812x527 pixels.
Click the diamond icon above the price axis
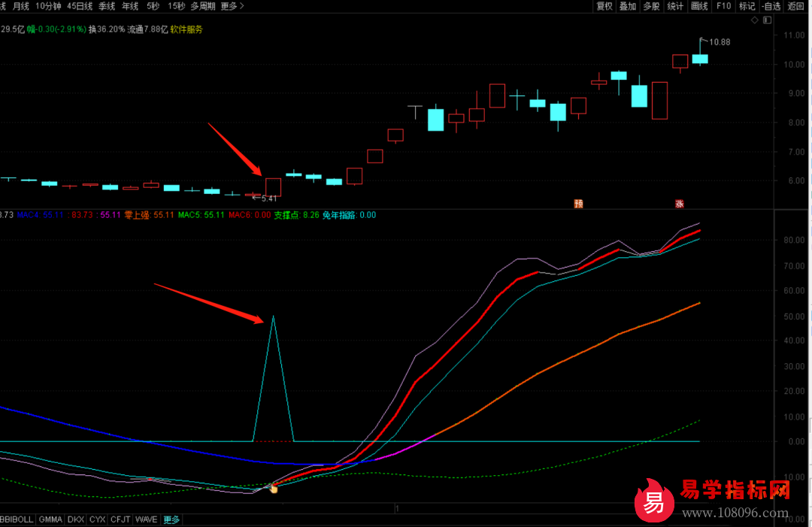coord(755,20)
